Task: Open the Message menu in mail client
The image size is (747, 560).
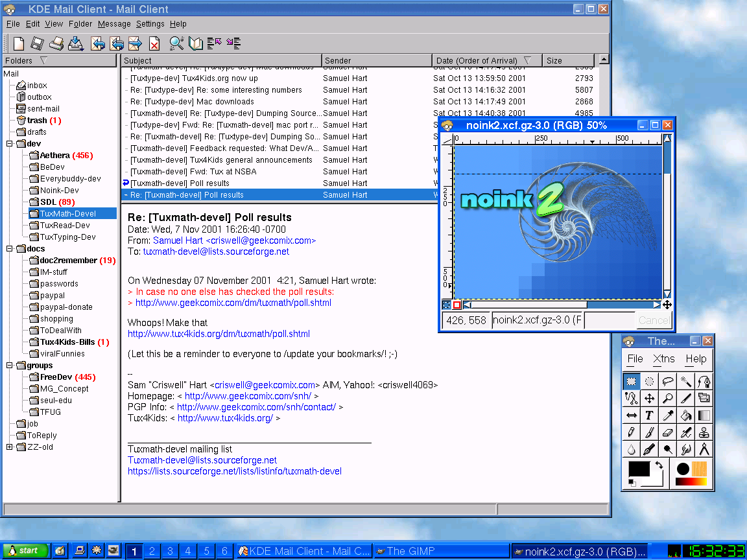Action: pyautogui.click(x=114, y=24)
